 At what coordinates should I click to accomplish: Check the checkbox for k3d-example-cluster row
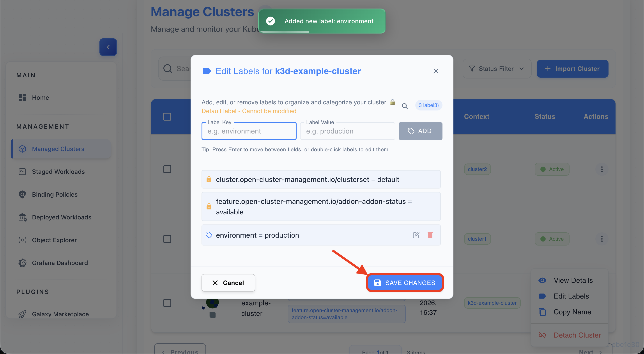(167, 303)
